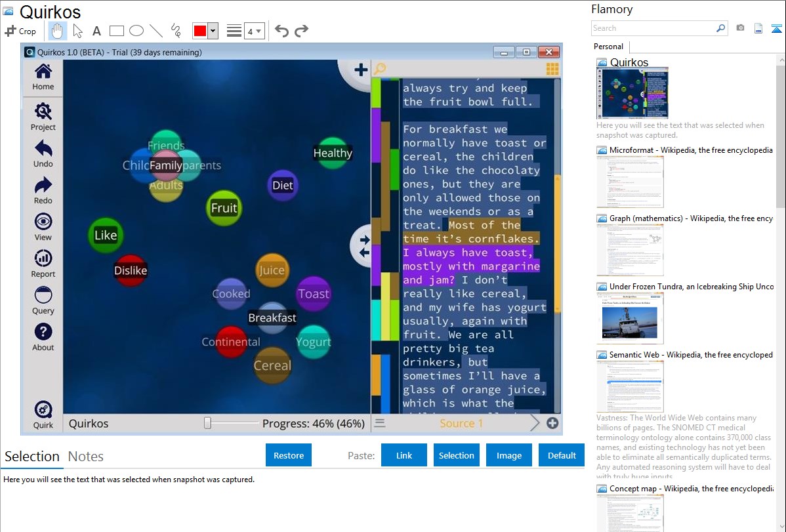Open the red color dropdown arrow
The width and height of the screenshot is (786, 532).
coord(213,31)
